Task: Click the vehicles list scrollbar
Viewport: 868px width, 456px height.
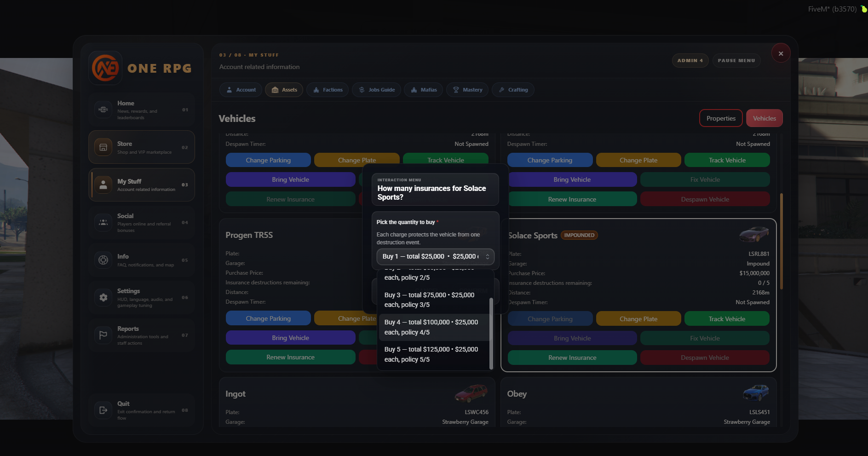Action: point(781,242)
